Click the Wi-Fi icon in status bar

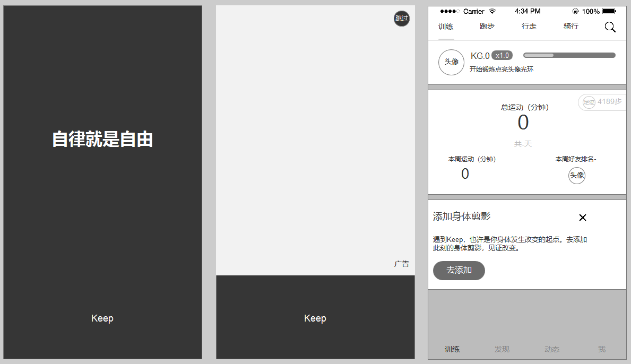(492, 11)
